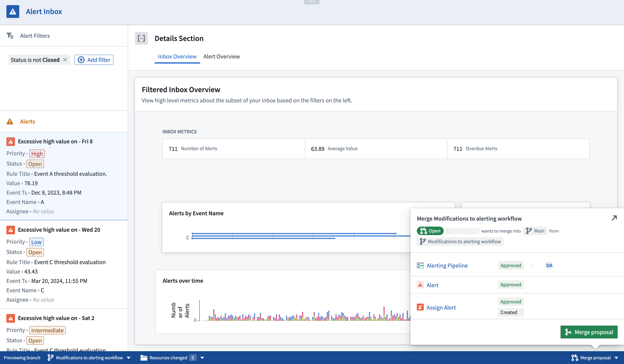624x364 pixels.
Task: Click the Alerting Pipeline pipeline icon
Action: [420, 265]
